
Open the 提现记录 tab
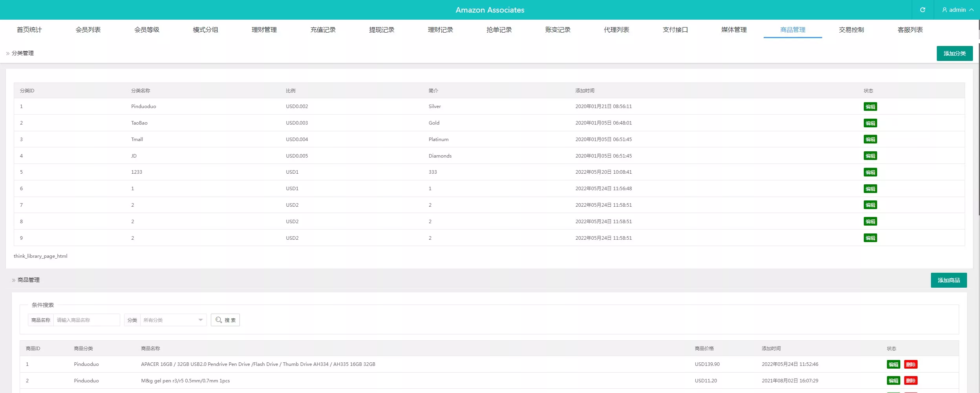(x=382, y=30)
